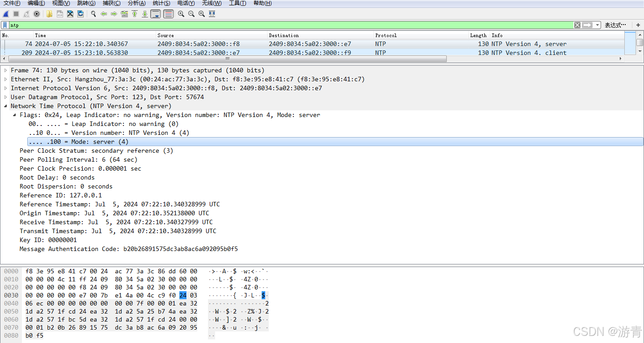The width and height of the screenshot is (644, 343).
Task: Open the 无线(W) menu
Action: (212, 3)
